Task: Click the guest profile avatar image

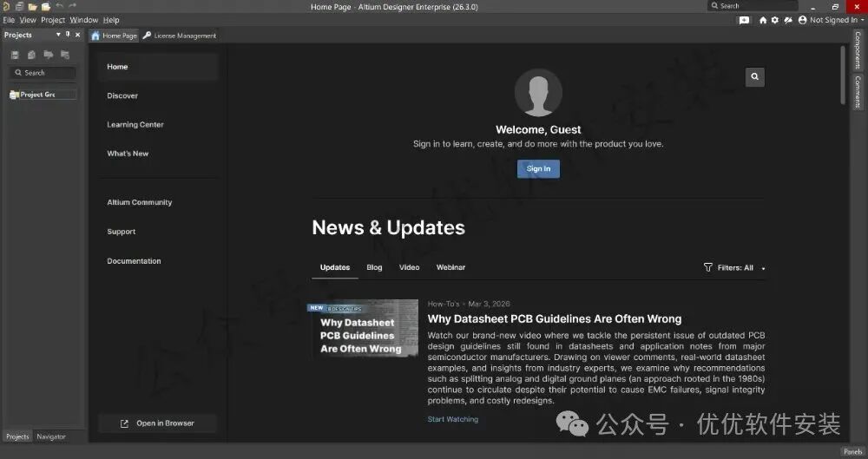Action: [538, 93]
